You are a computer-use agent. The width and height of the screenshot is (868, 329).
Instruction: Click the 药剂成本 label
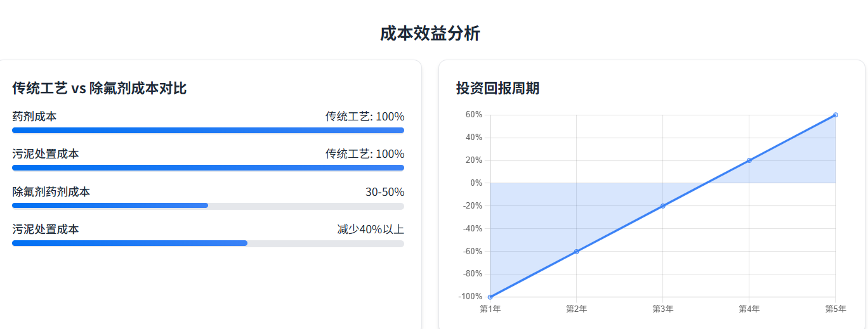click(34, 117)
